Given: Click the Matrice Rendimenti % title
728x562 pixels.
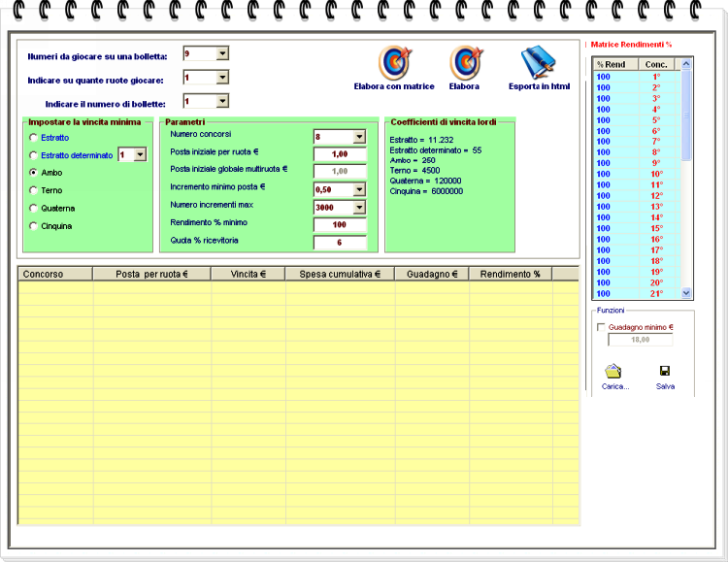Looking at the screenshot, I should 631,45.
